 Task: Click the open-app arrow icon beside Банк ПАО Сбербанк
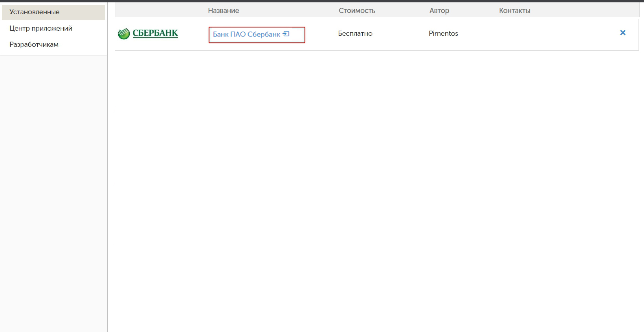click(x=286, y=34)
